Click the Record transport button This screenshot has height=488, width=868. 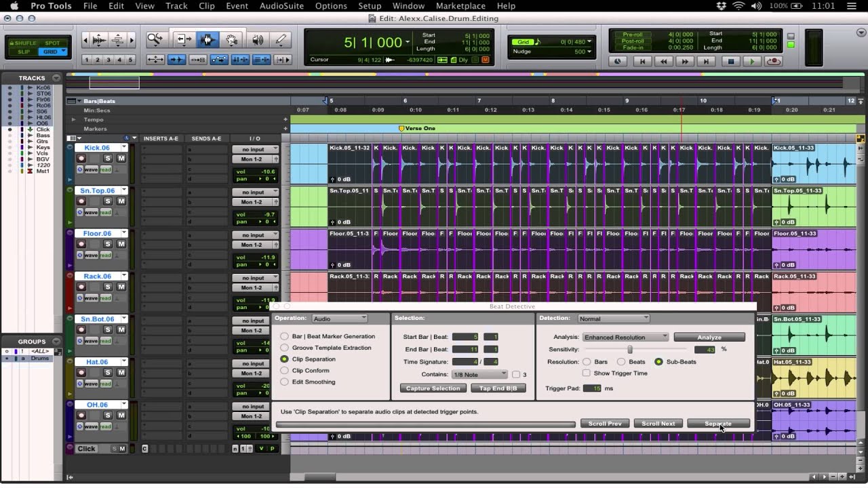773,61
